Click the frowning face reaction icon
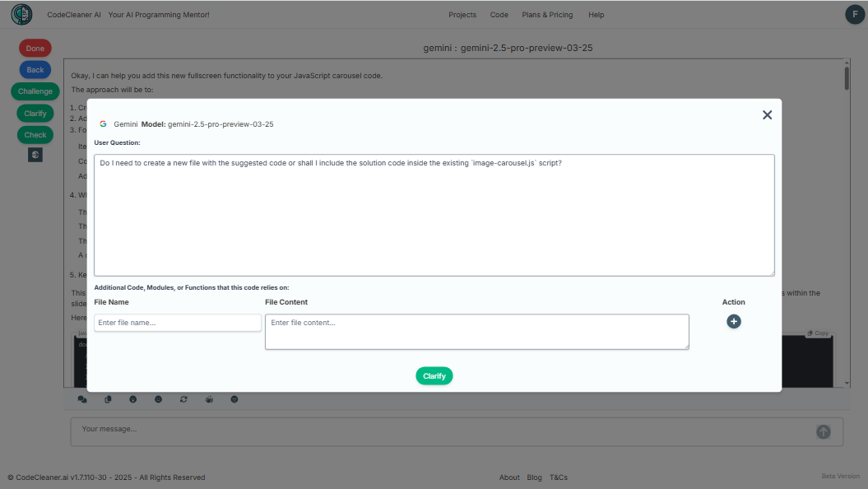The image size is (868, 489). [234, 399]
